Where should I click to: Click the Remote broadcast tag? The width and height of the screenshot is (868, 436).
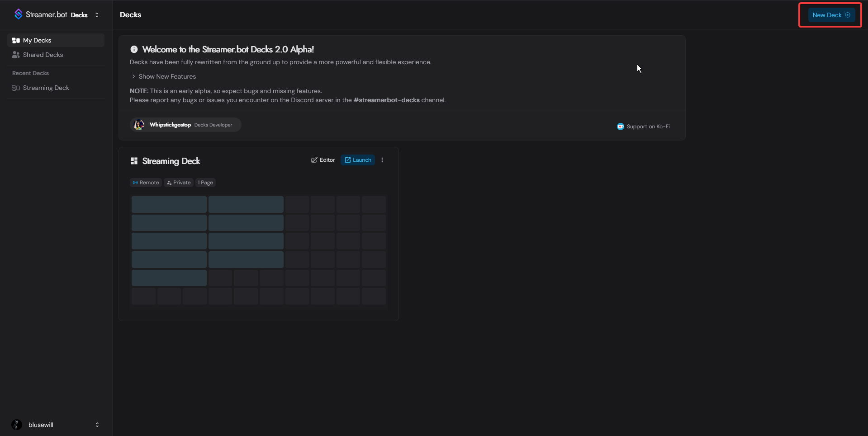coord(146,183)
